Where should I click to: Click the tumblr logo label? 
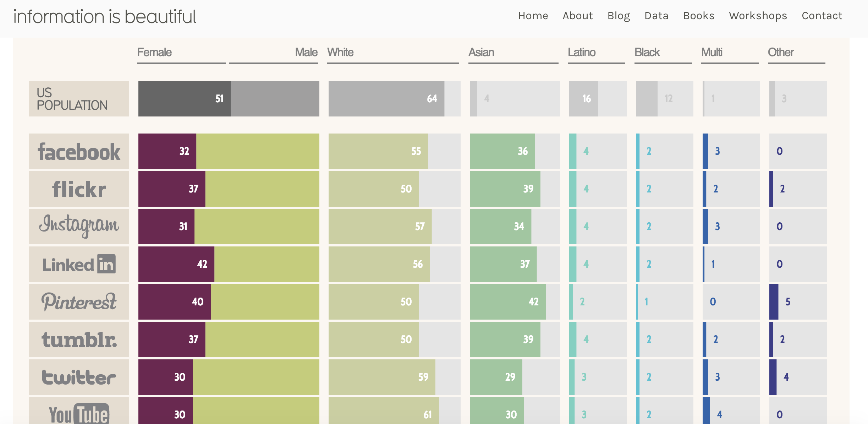point(79,339)
